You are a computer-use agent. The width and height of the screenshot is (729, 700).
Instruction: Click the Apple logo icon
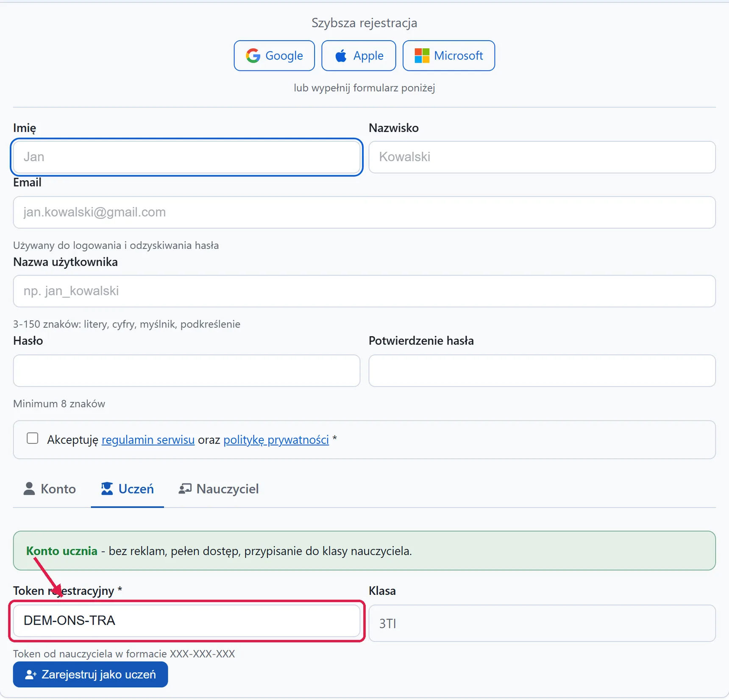coord(341,56)
